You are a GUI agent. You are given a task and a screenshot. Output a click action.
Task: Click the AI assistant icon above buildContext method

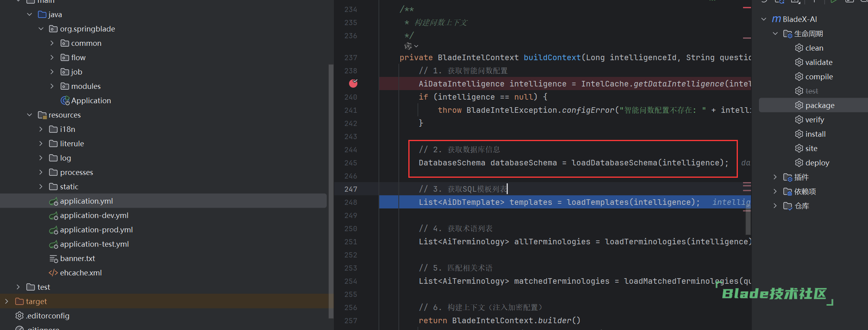[x=408, y=46]
